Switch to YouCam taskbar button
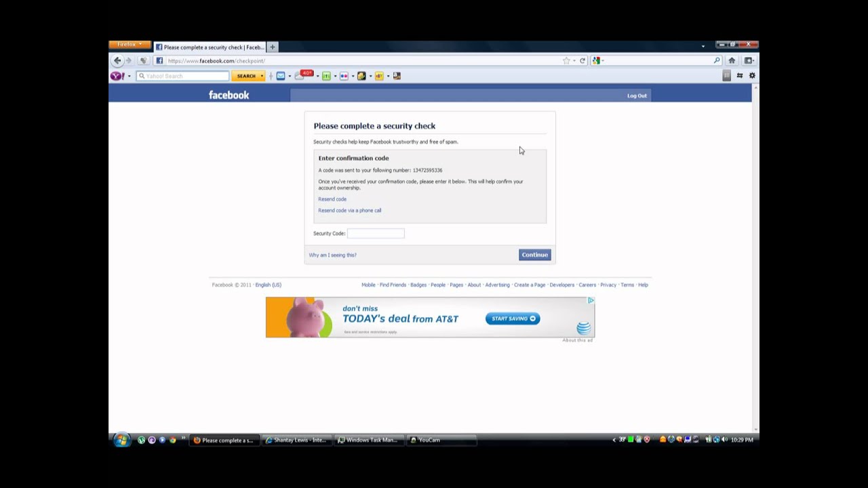The width and height of the screenshot is (868, 488). pyautogui.click(x=441, y=441)
